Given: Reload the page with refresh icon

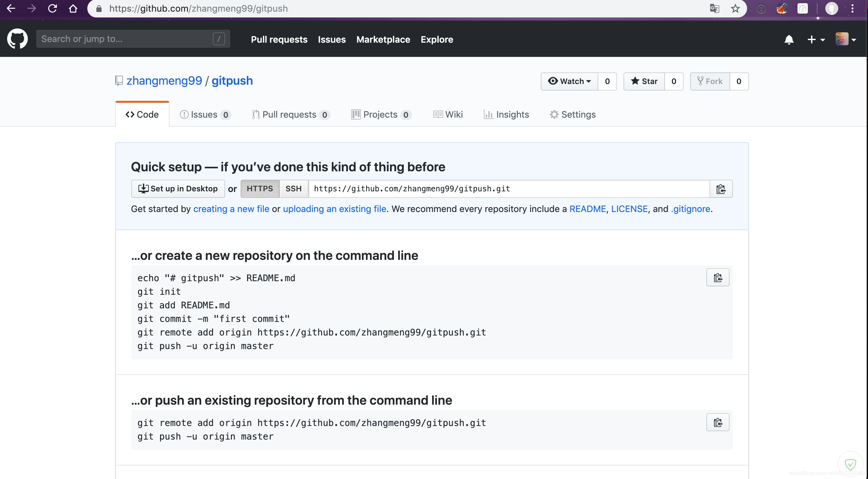Looking at the screenshot, I should point(52,8).
